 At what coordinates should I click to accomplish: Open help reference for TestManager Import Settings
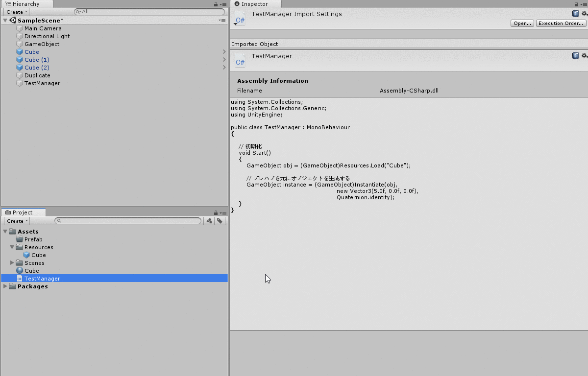tap(575, 14)
